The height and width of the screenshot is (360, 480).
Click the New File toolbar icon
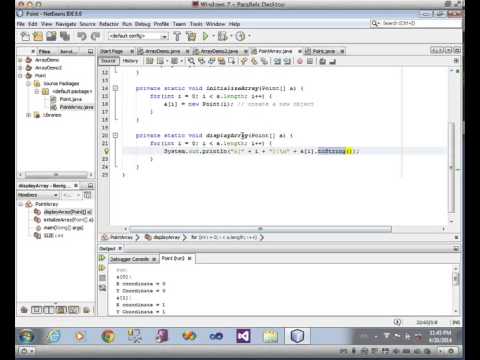point(25,36)
